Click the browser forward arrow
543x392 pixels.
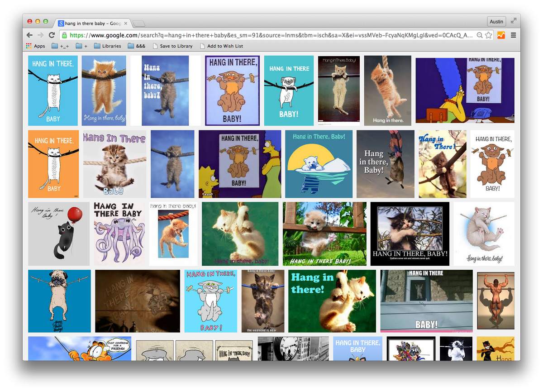(x=41, y=35)
